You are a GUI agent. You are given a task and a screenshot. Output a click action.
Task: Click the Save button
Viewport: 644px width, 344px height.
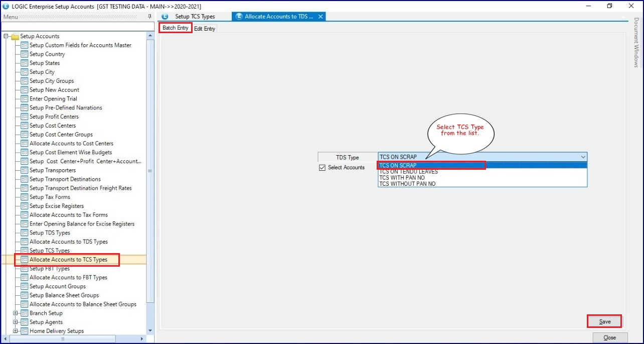click(604, 321)
